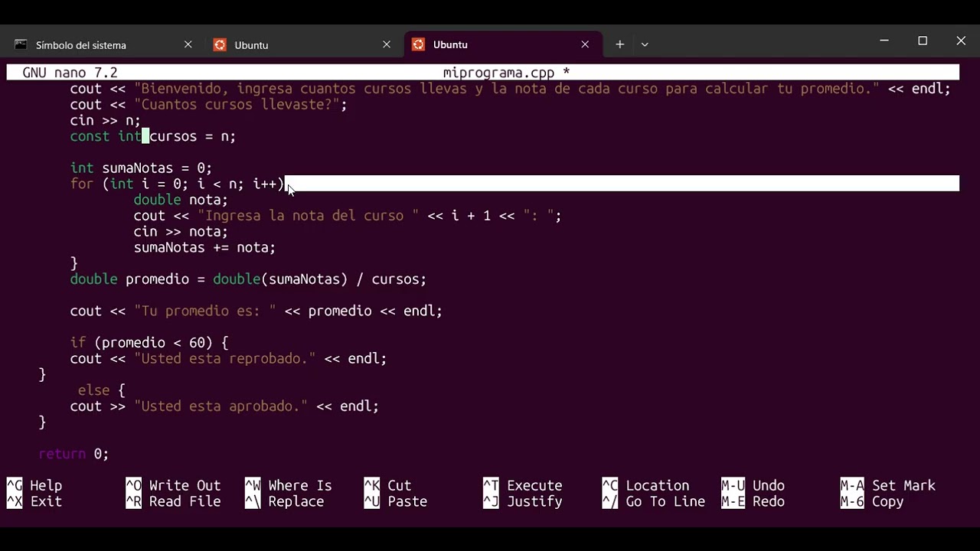The height and width of the screenshot is (551, 980).
Task: Click the Help shortcut in nano footer
Action: coord(34,485)
